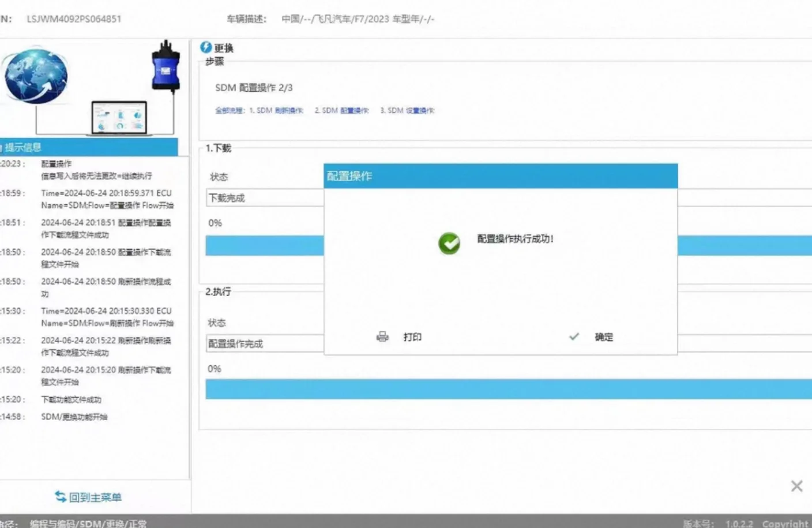The height and width of the screenshot is (528, 812).
Task: Print the result via 打印
Action: pos(412,337)
